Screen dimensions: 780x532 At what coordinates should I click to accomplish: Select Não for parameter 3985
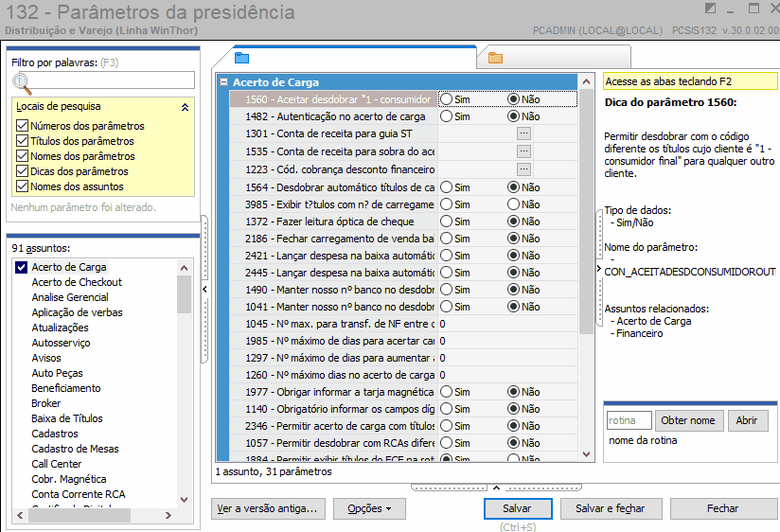(x=513, y=204)
